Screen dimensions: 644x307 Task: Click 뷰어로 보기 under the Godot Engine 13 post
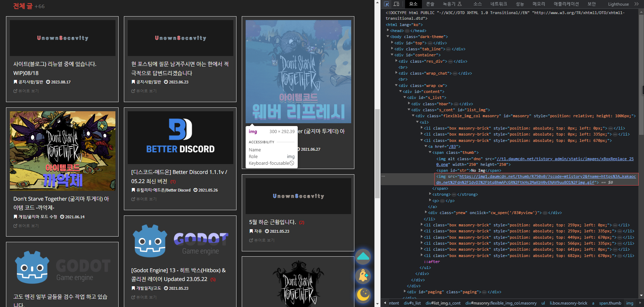pos(144,297)
